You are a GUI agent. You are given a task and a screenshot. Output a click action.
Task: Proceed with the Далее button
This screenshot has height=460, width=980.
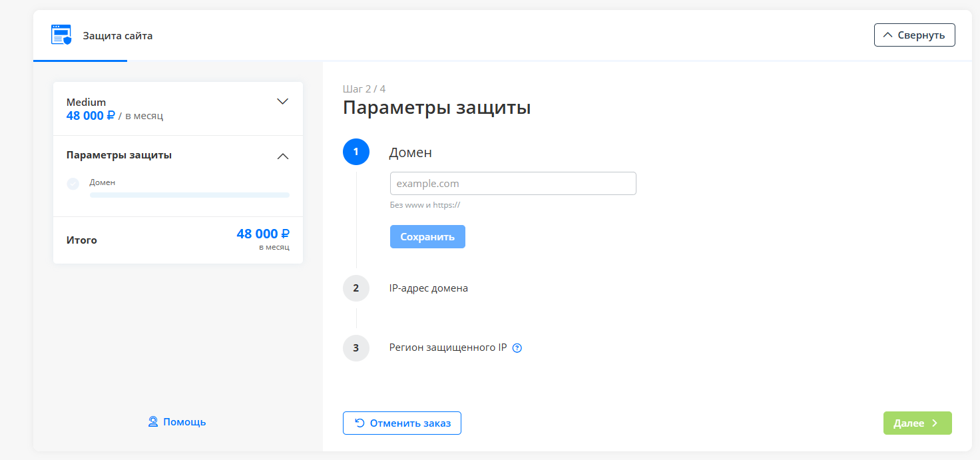pyautogui.click(x=917, y=423)
